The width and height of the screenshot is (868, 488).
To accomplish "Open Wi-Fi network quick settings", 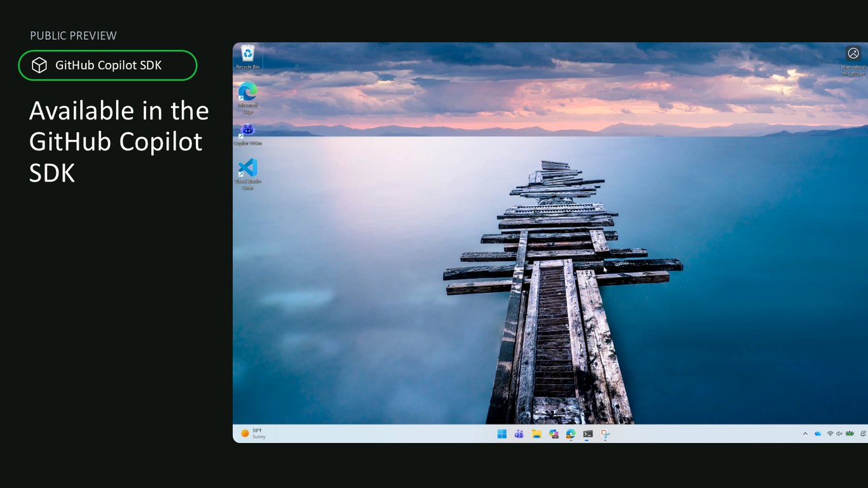I will click(x=830, y=433).
